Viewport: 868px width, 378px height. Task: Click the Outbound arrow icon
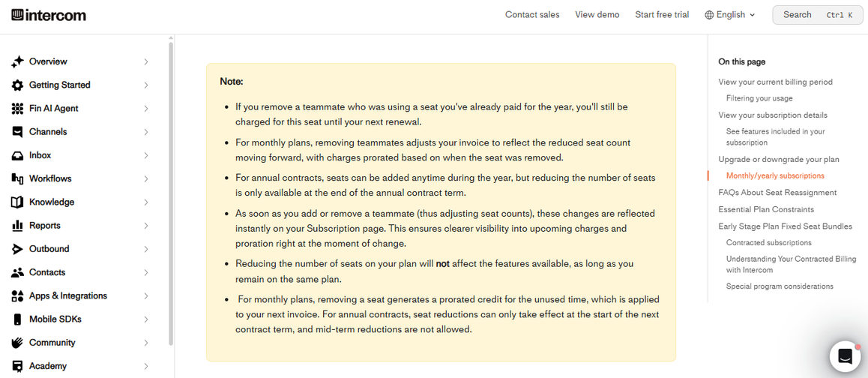18,249
